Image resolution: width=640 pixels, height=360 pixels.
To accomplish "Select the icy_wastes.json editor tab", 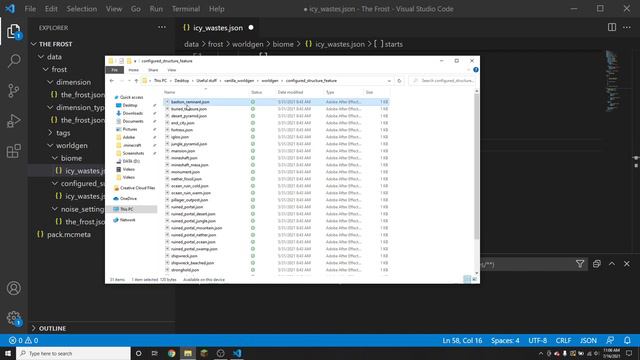I will point(218,28).
